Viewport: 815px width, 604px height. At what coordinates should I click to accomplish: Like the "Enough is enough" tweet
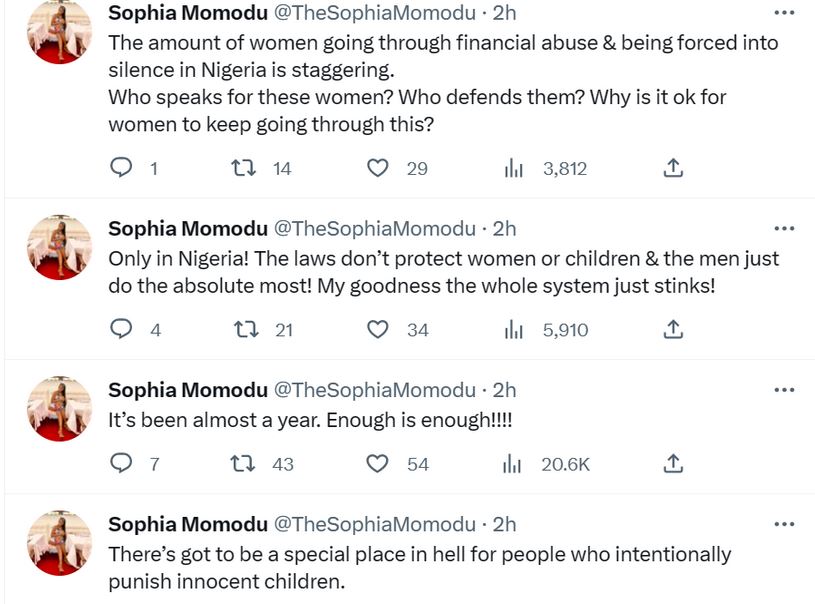click(x=378, y=464)
